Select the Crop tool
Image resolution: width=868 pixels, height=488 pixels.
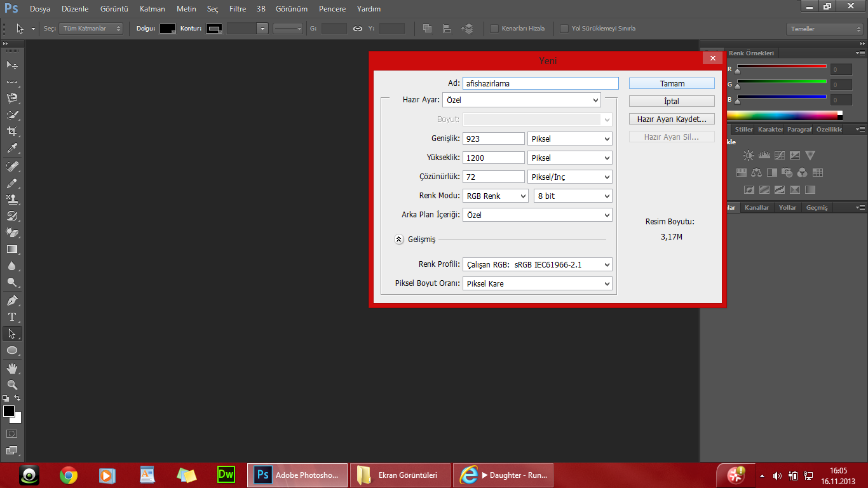click(11, 129)
